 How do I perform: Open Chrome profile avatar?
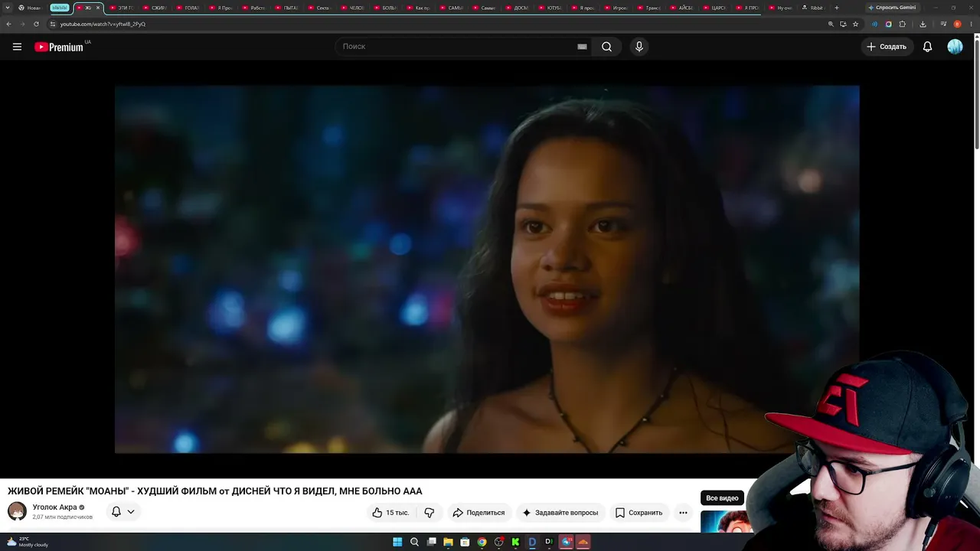957,24
